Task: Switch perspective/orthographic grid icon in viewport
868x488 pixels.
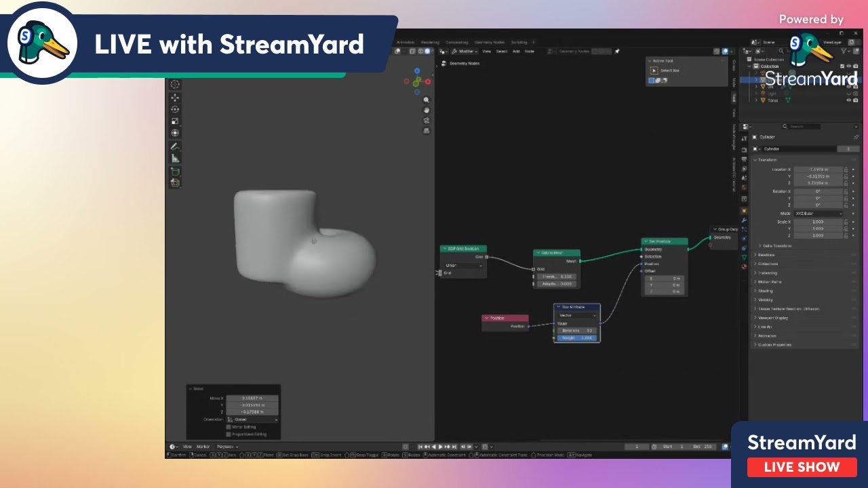Action: tap(427, 130)
